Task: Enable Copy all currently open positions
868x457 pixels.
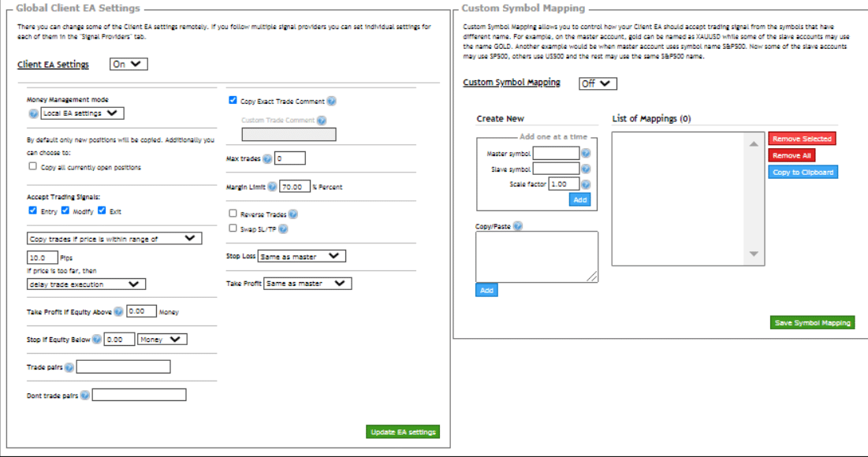Action: (x=32, y=166)
